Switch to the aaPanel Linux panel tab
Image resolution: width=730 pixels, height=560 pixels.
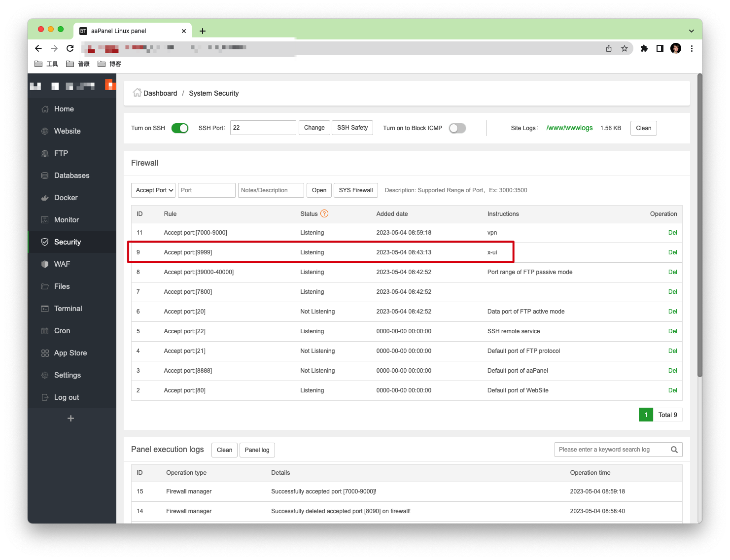coord(132,31)
